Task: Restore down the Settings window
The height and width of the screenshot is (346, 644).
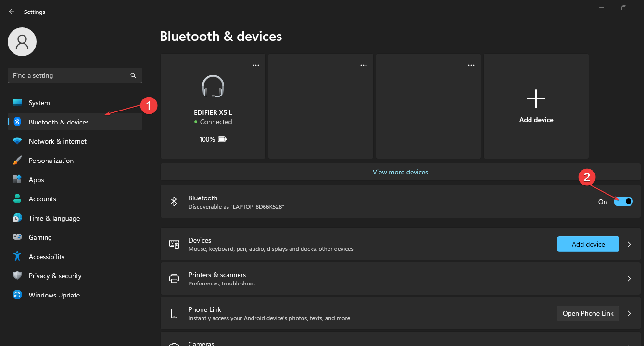Action: 624,8
